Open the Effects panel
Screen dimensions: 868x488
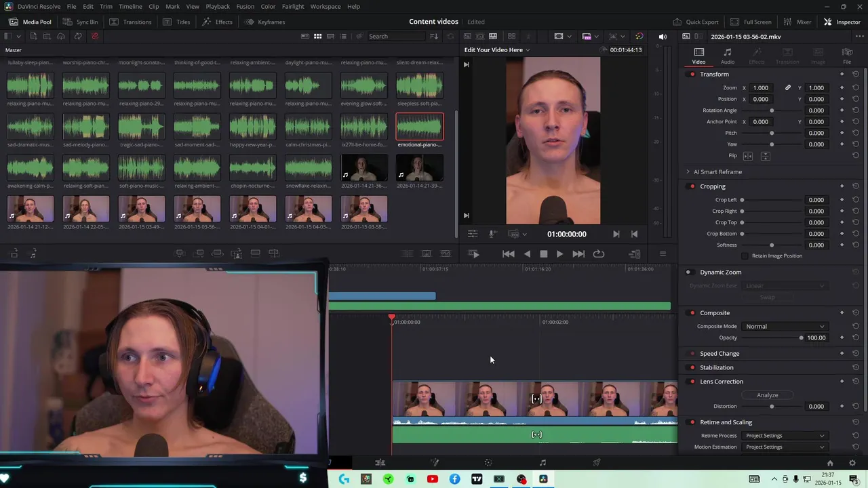click(217, 22)
